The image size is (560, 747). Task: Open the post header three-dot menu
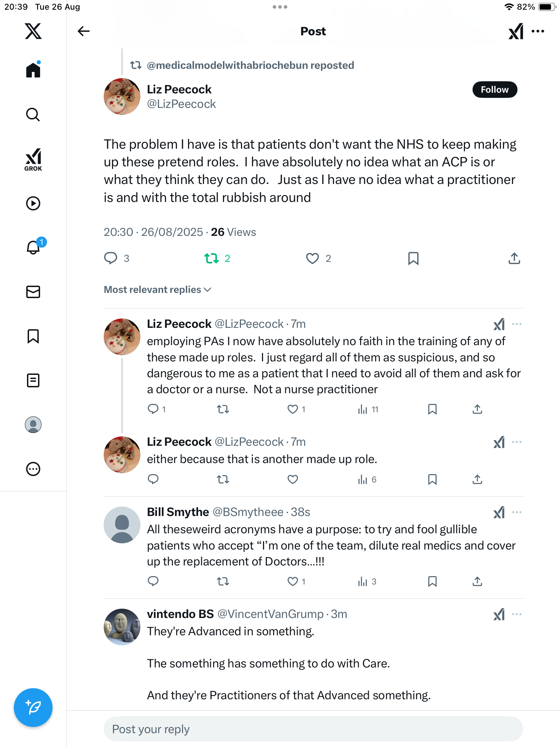click(538, 31)
